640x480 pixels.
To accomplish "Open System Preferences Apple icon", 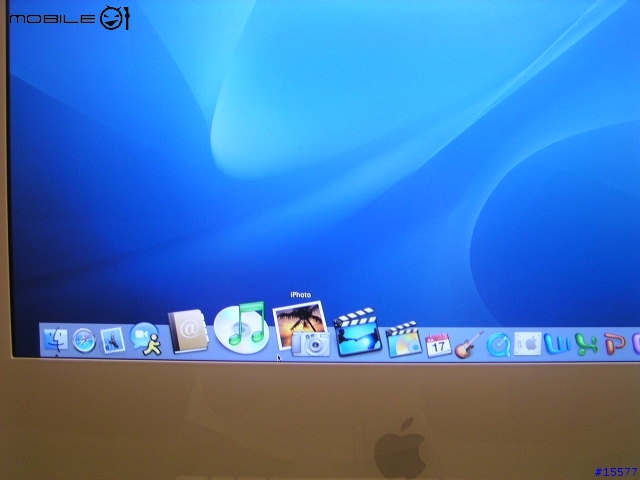I will pos(527,344).
